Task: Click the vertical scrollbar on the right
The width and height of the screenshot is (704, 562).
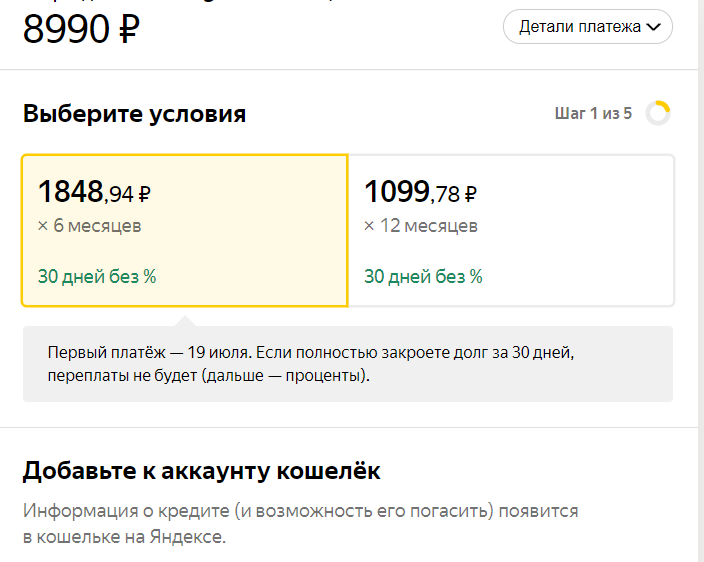Action: (x=701, y=281)
